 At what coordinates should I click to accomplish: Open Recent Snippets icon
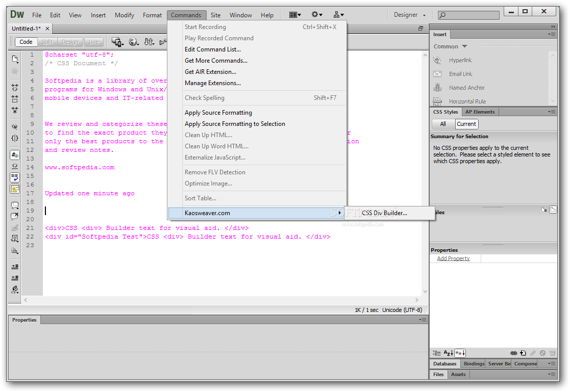14,239
